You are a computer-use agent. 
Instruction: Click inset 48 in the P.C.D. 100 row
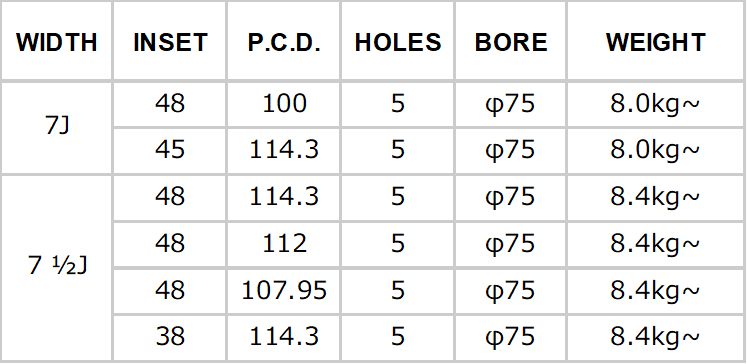(170, 104)
